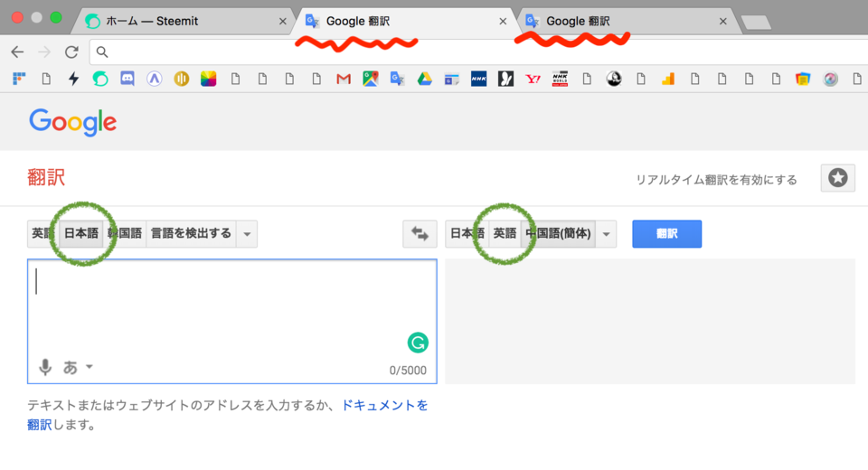Open the Google Drive bookmark
The image size is (868, 470).
425,80
